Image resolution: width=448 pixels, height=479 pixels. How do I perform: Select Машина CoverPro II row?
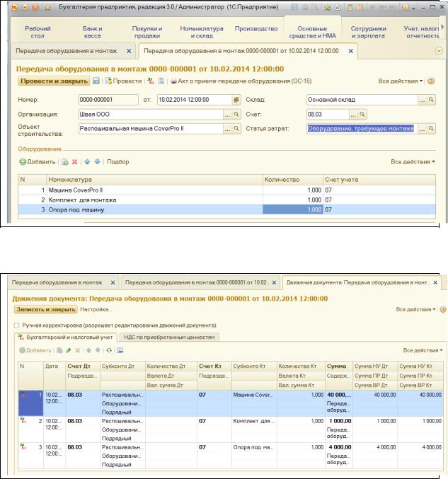point(226,190)
